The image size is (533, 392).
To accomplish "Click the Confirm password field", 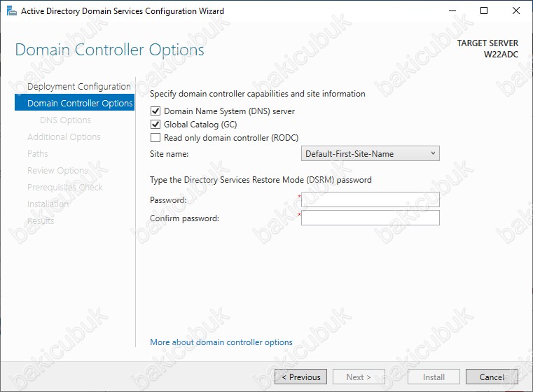I will click(x=371, y=218).
